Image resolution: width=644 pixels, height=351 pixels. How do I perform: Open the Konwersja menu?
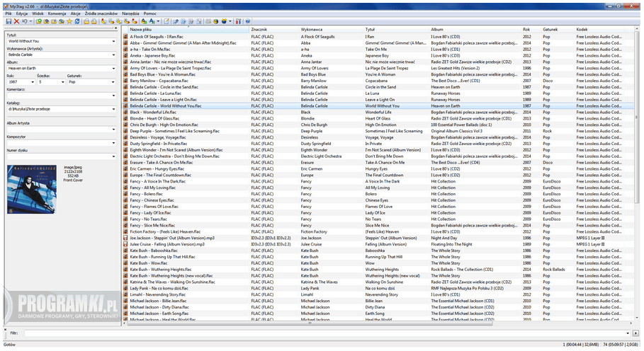[57, 13]
